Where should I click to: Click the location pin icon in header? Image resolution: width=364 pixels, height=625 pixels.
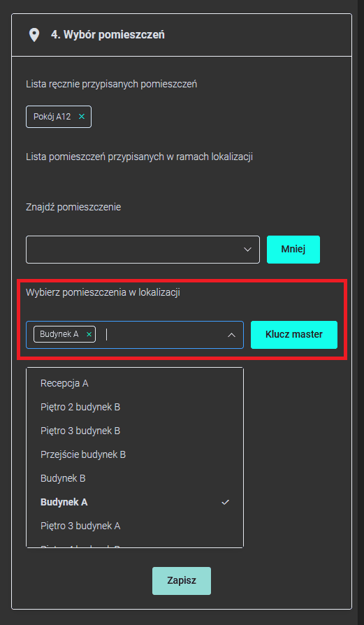click(x=34, y=35)
